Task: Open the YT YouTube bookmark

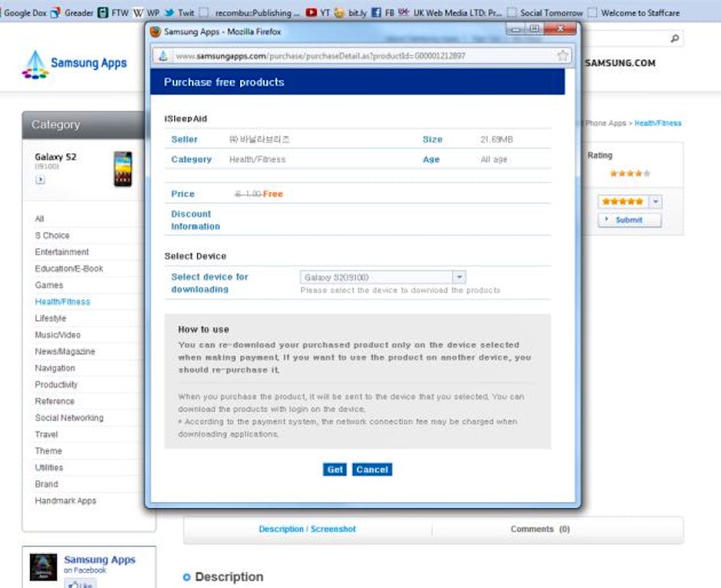Action: [318, 12]
